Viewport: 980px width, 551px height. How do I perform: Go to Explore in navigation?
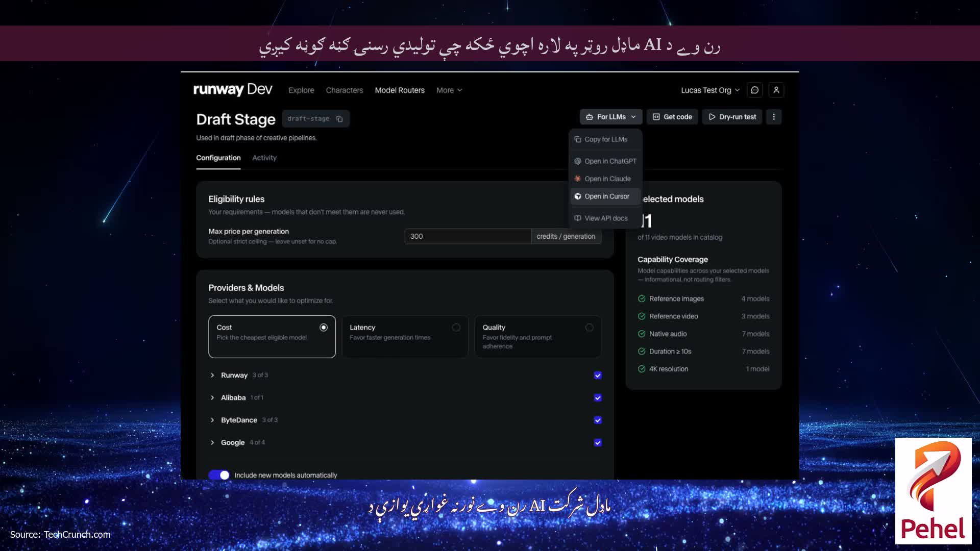301,90
